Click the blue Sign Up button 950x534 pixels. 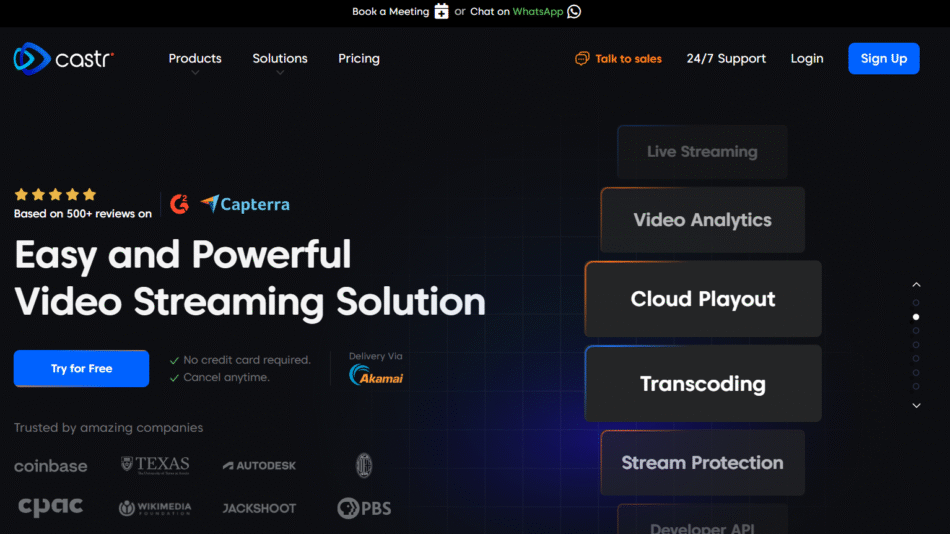[883, 59]
